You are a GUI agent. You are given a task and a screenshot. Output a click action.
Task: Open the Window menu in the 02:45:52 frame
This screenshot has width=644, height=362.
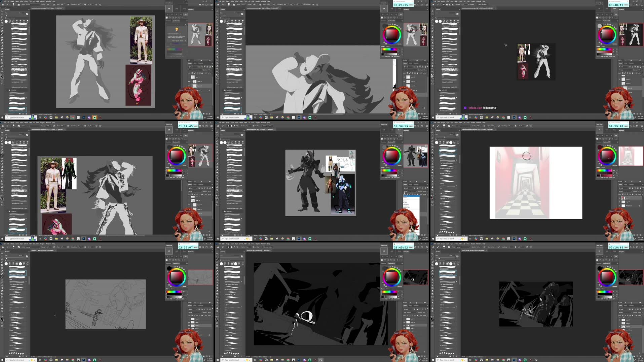(x=263, y=244)
